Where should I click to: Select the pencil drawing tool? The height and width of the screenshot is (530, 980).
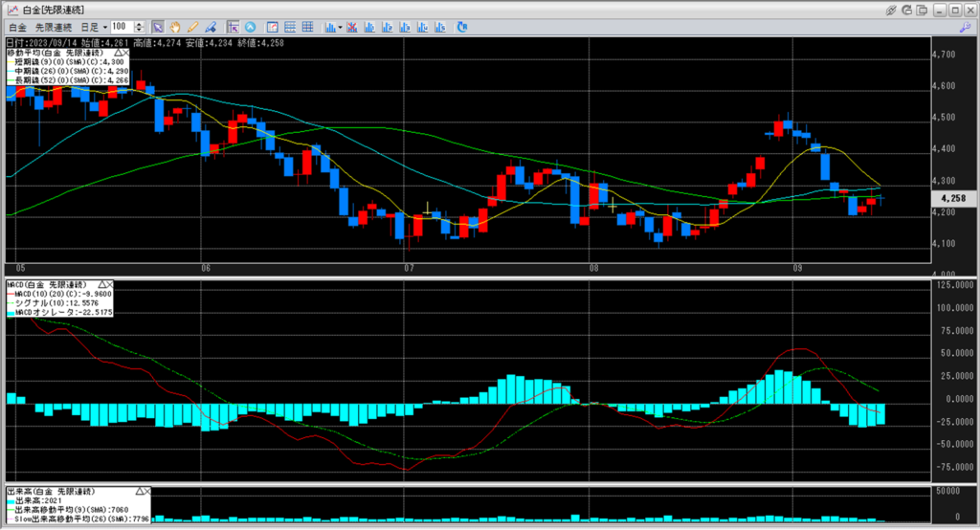click(192, 27)
